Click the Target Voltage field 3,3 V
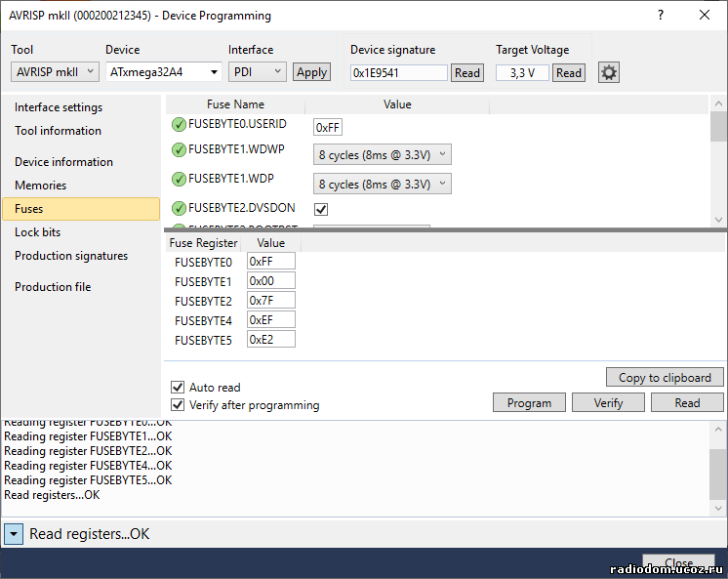The image size is (728, 579). click(x=522, y=73)
